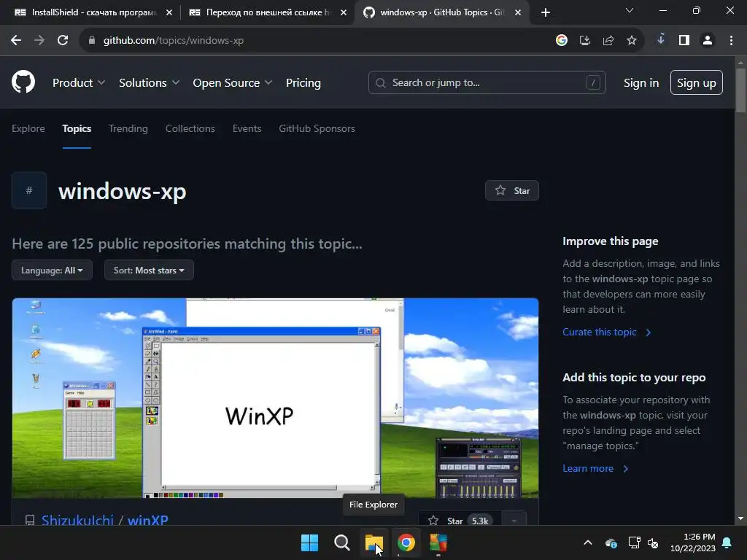Open the winXP repository link
The height and width of the screenshot is (560, 747).
pos(147,519)
